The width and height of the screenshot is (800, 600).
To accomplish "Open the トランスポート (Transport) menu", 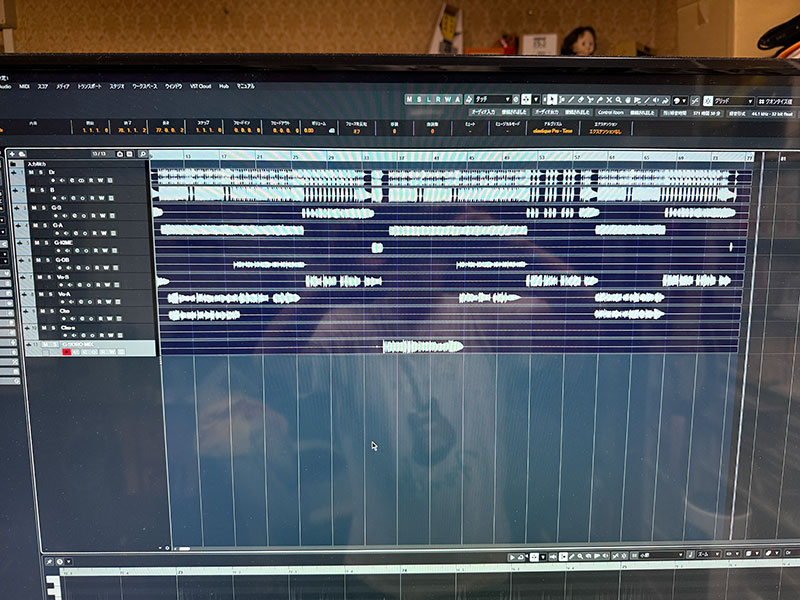I will coord(89,86).
